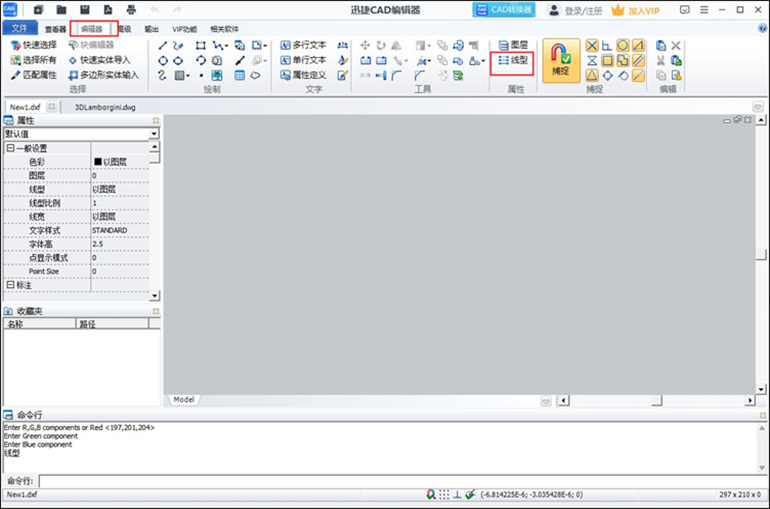
Task: Collapse the 标注 section
Action: click(x=10, y=285)
